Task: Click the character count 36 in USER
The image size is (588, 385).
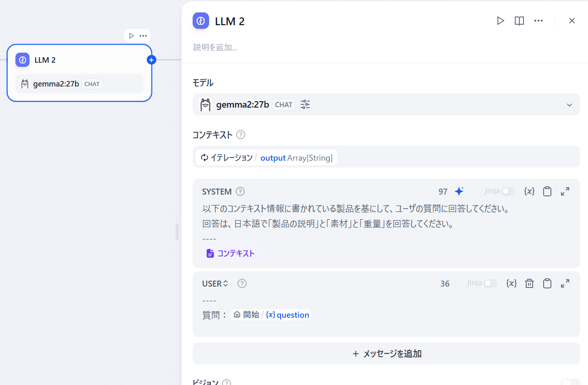Action: click(x=445, y=284)
